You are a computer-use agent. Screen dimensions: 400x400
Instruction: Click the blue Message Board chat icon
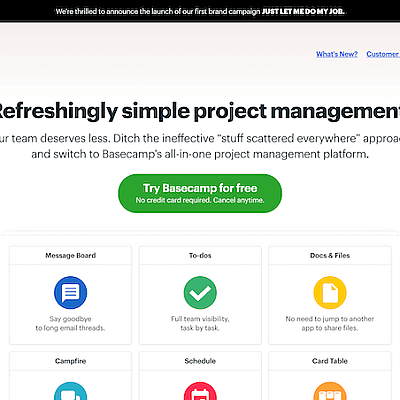point(70,292)
